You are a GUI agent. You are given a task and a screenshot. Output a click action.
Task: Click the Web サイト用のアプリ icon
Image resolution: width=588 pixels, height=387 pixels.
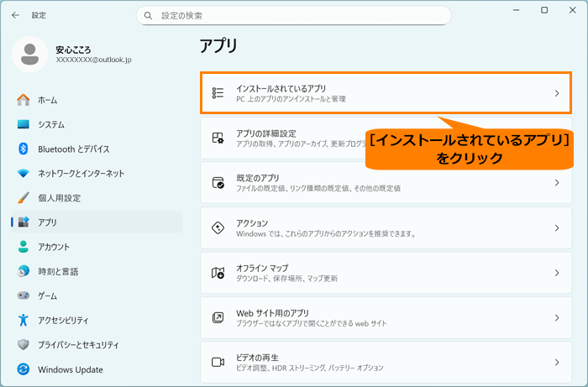point(218,317)
